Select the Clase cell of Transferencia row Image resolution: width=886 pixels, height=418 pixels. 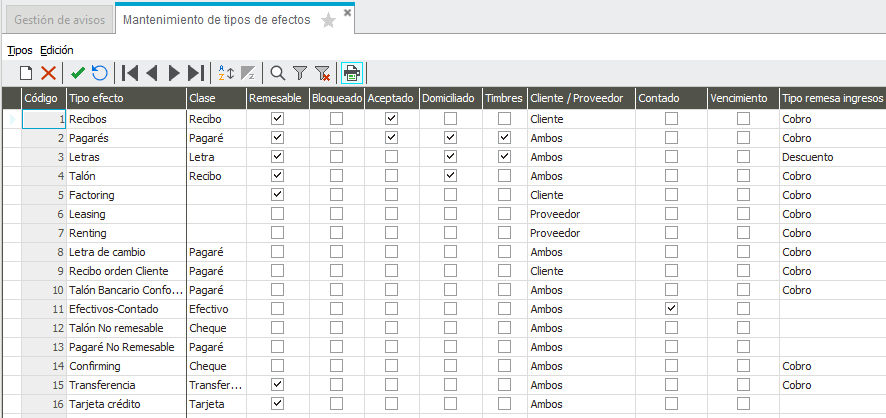(x=217, y=385)
